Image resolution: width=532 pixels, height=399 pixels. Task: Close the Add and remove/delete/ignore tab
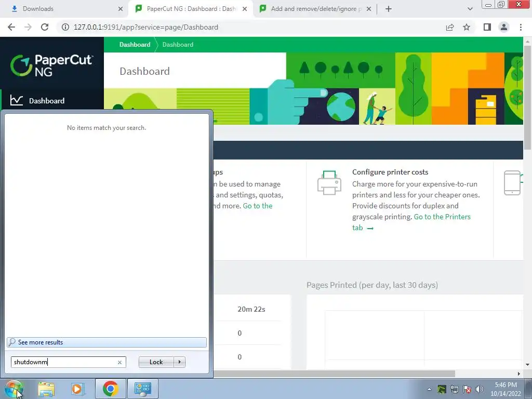[x=369, y=9]
